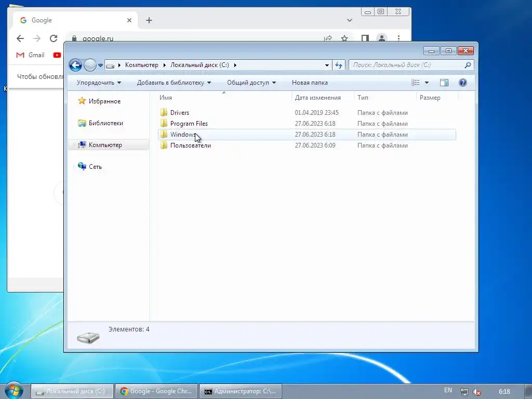
Task: Click the Show desktop strip in taskbar
Action: point(529,391)
